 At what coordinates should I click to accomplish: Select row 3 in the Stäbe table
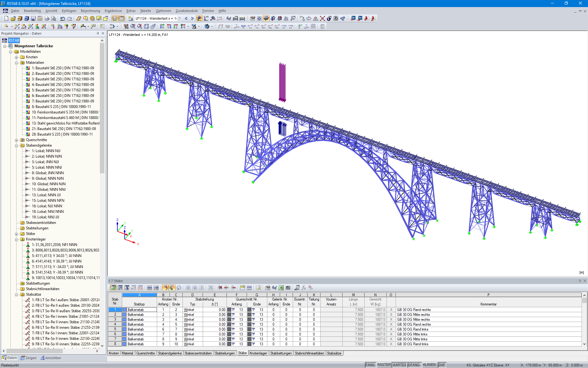[115, 320]
